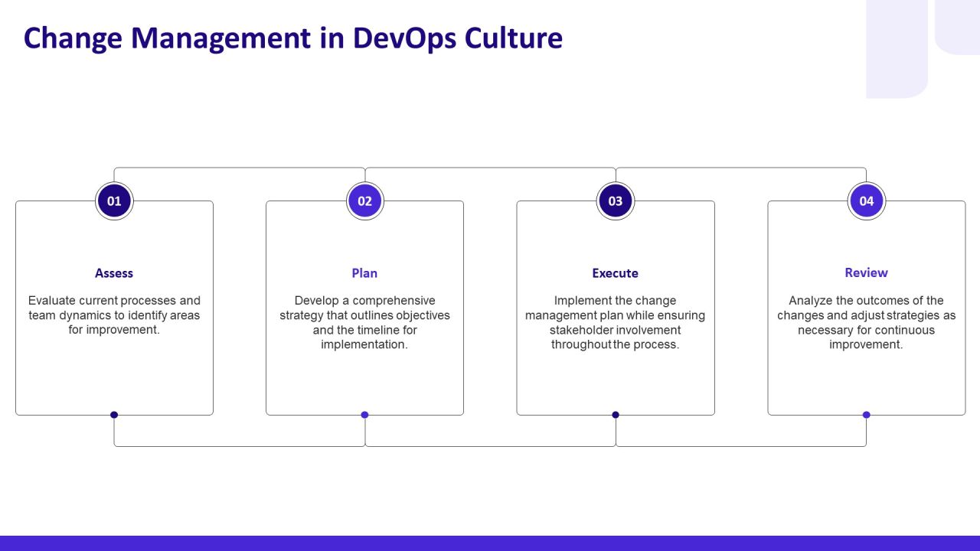Select the slide title 'Change Management in DevOps Culture'

tap(293, 37)
